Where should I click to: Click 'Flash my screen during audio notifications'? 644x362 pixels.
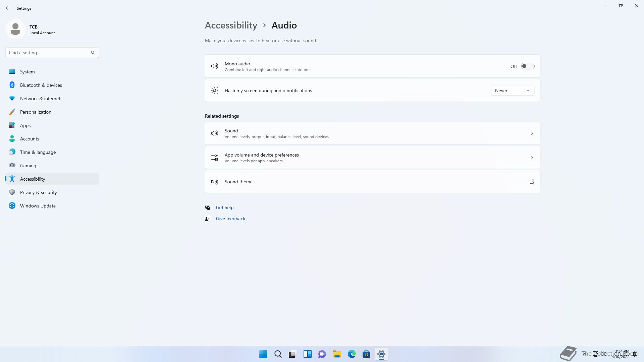(x=268, y=90)
